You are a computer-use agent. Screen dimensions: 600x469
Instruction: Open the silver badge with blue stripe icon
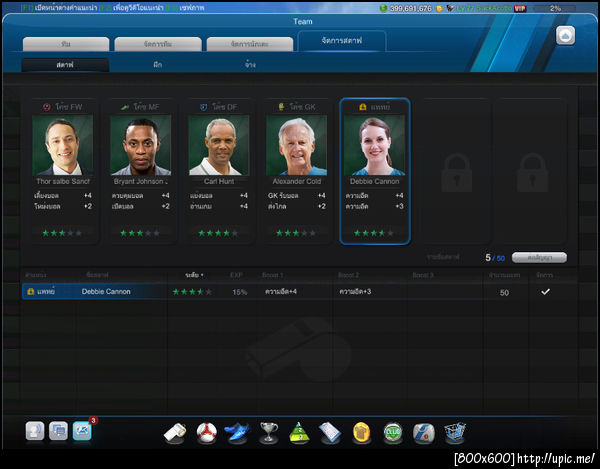(x=424, y=433)
